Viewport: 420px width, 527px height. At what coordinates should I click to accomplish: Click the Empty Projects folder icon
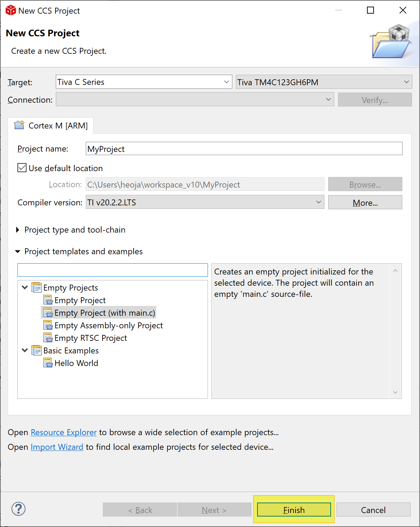(x=37, y=287)
